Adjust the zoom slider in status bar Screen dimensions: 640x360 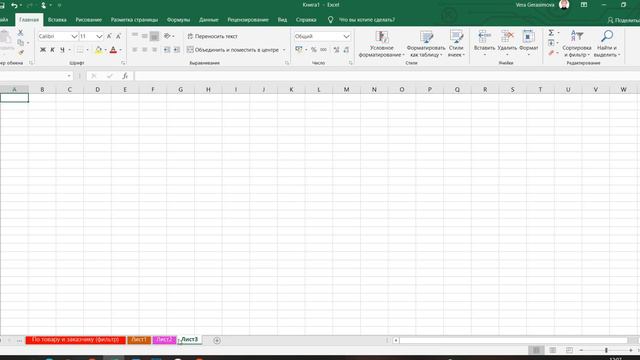tap(606, 350)
